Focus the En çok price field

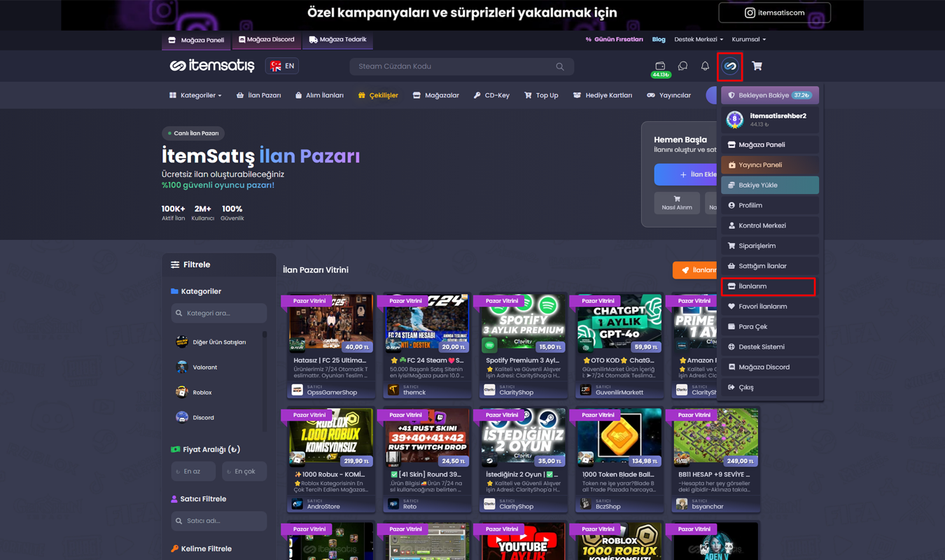coord(244,472)
